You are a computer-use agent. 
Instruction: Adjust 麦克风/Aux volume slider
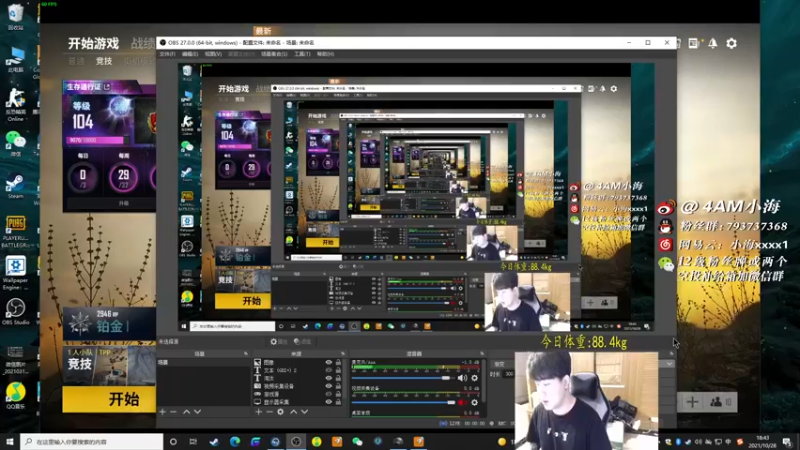click(402, 378)
